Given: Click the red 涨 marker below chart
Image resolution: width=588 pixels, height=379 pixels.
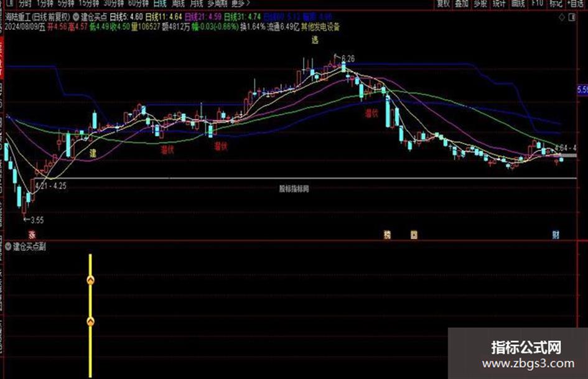Looking at the screenshot, I should pyautogui.click(x=32, y=235).
